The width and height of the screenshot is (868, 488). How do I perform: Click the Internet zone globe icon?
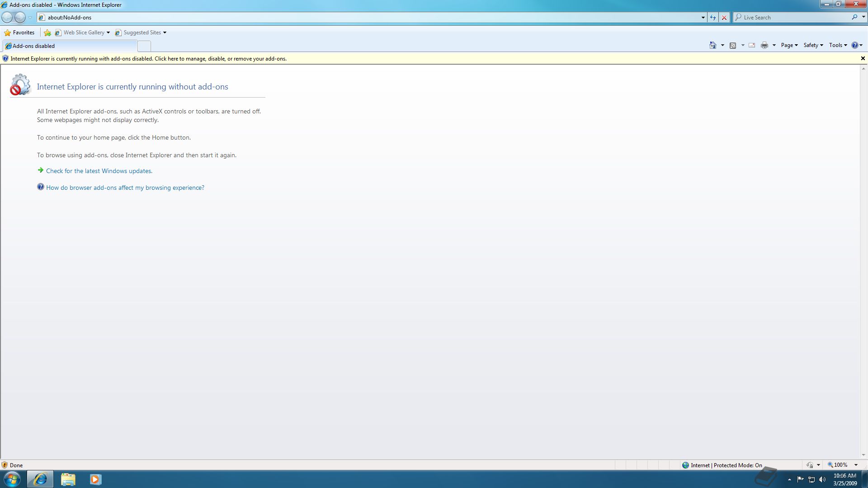(685, 465)
